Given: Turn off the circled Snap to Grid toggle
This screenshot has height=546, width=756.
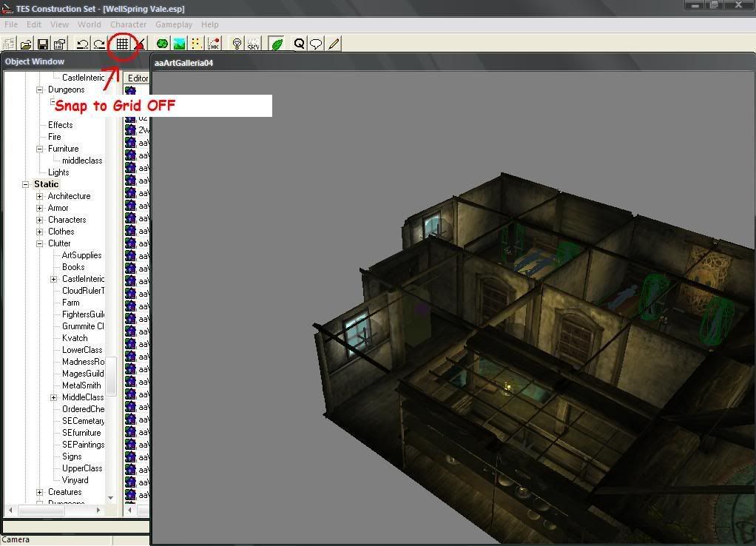Looking at the screenshot, I should point(122,43).
